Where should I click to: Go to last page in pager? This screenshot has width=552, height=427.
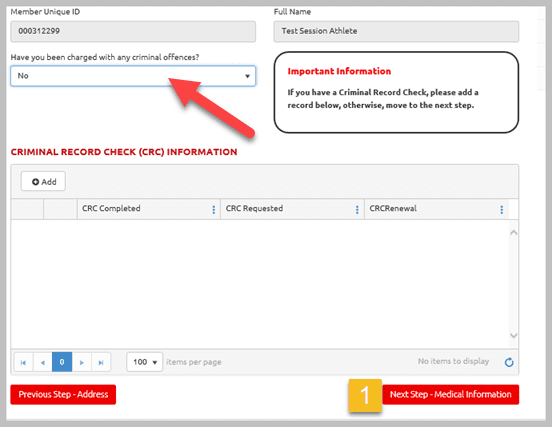tap(101, 362)
